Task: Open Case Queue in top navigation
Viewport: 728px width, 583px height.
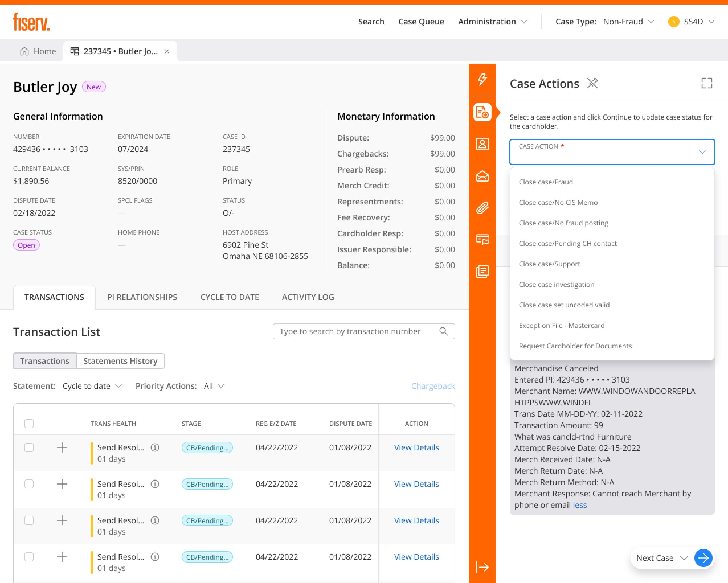Action: [x=421, y=22]
